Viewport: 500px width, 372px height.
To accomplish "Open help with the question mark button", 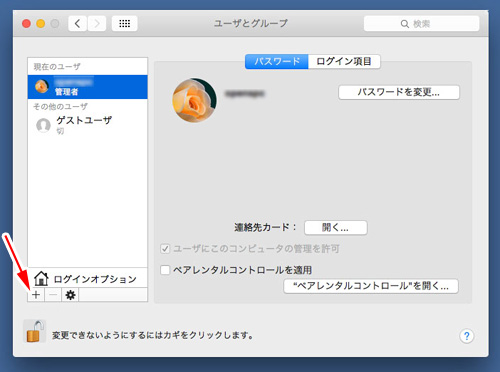I will [467, 336].
